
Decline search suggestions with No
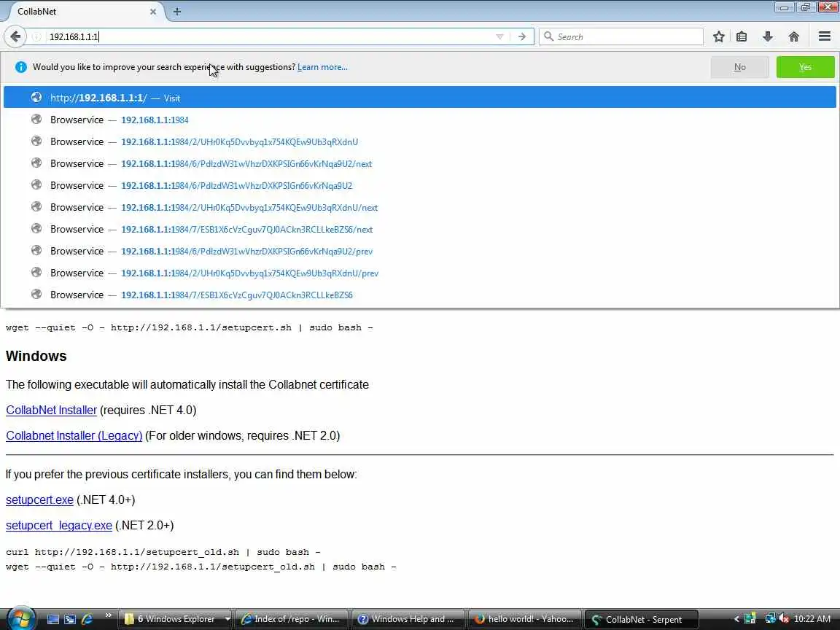(739, 67)
